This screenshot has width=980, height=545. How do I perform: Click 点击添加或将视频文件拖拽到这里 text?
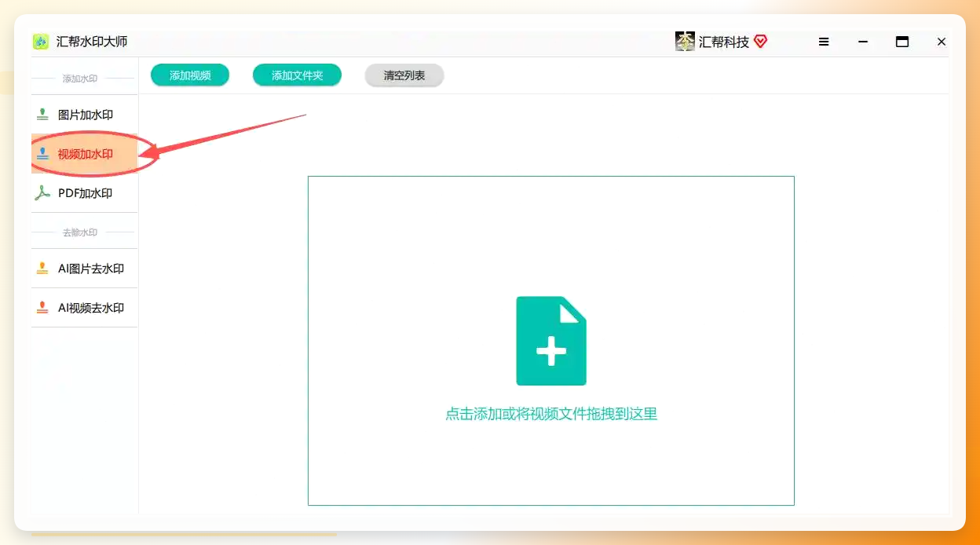[x=551, y=414]
